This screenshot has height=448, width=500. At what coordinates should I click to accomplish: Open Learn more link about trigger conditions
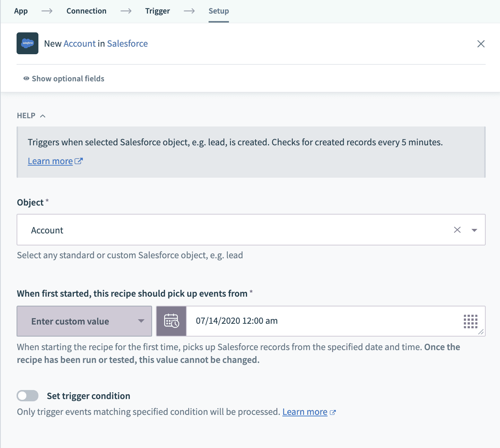coord(305,412)
